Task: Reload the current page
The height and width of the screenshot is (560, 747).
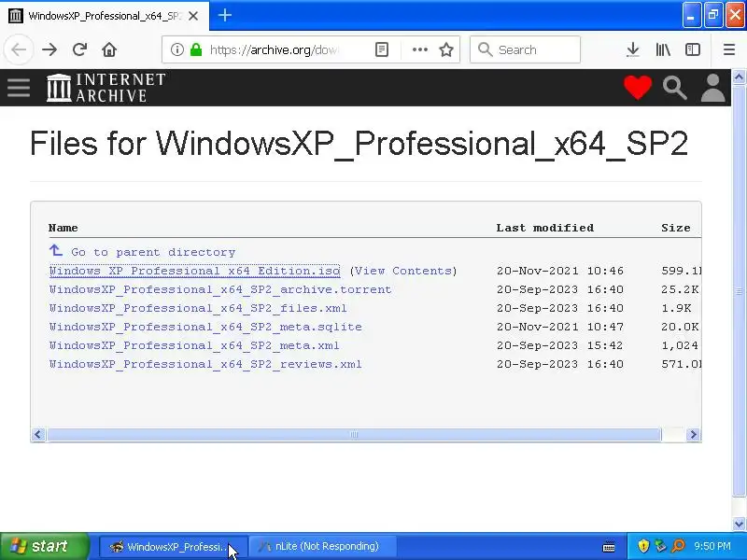Action: pyautogui.click(x=79, y=49)
